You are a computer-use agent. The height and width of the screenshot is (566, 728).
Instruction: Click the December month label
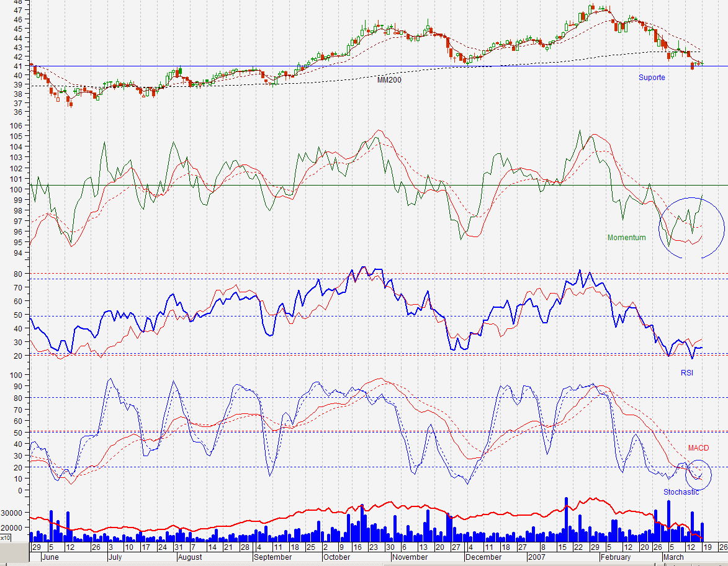tap(483, 557)
